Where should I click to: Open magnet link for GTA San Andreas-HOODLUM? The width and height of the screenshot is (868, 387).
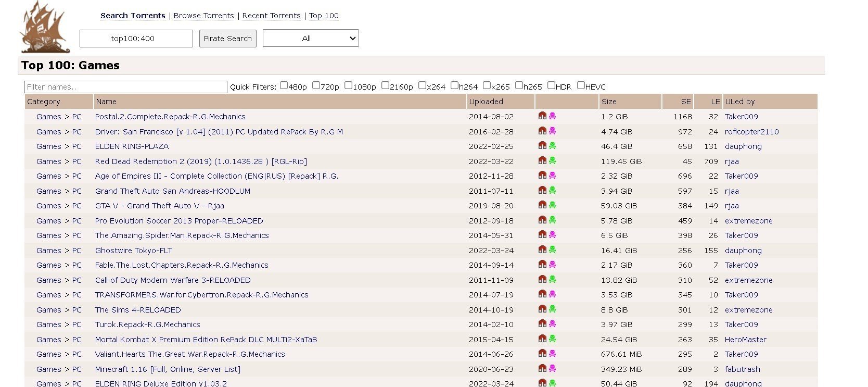tap(542, 190)
